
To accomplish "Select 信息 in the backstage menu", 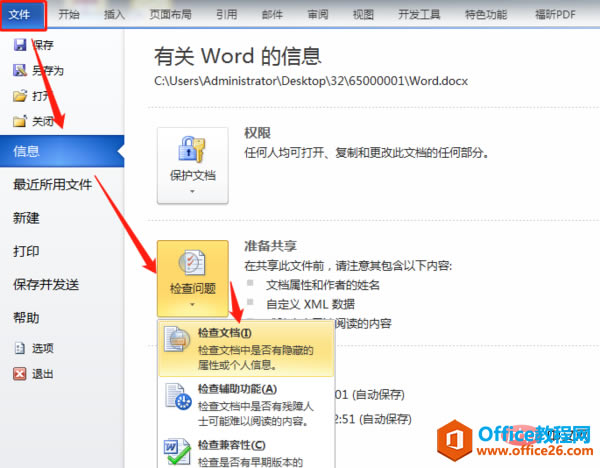I will coord(62,151).
